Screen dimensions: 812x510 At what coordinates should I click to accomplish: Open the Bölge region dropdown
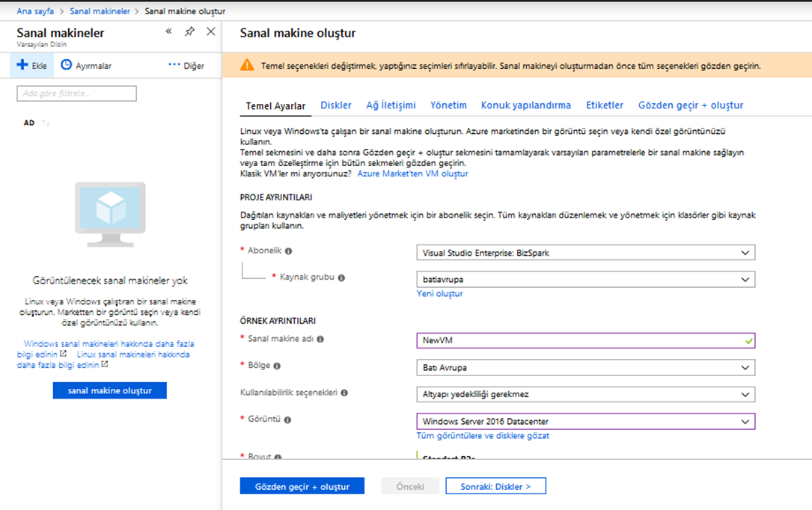pos(586,368)
